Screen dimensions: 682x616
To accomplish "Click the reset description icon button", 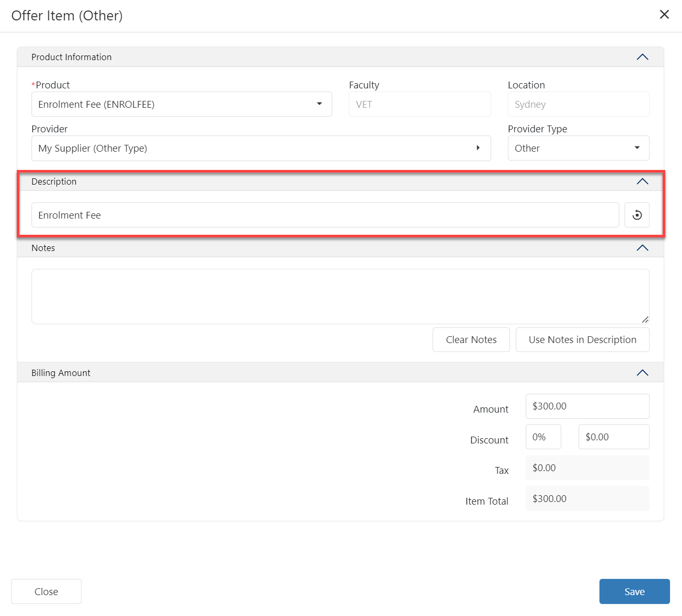I will tap(636, 215).
